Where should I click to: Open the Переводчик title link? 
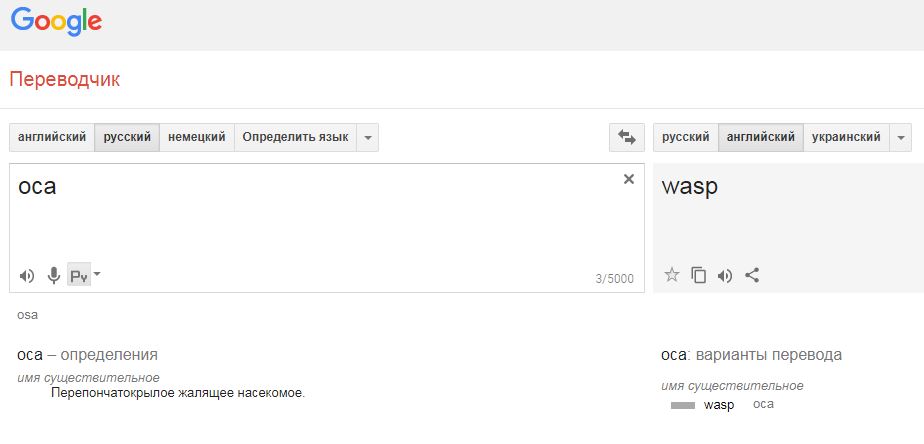[65, 80]
